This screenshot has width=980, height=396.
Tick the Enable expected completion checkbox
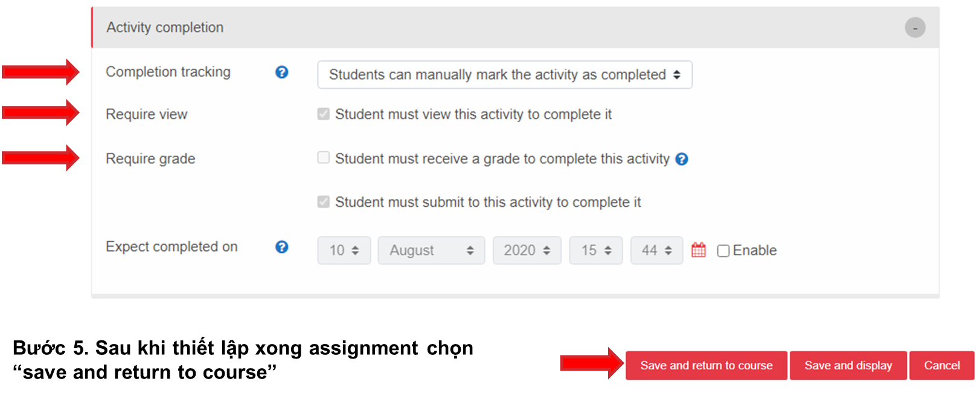click(723, 251)
